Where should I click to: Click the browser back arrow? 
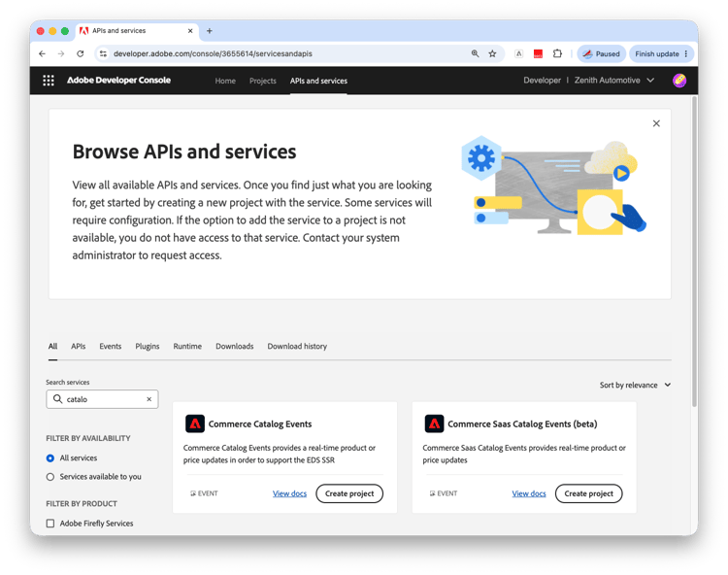[43, 53]
